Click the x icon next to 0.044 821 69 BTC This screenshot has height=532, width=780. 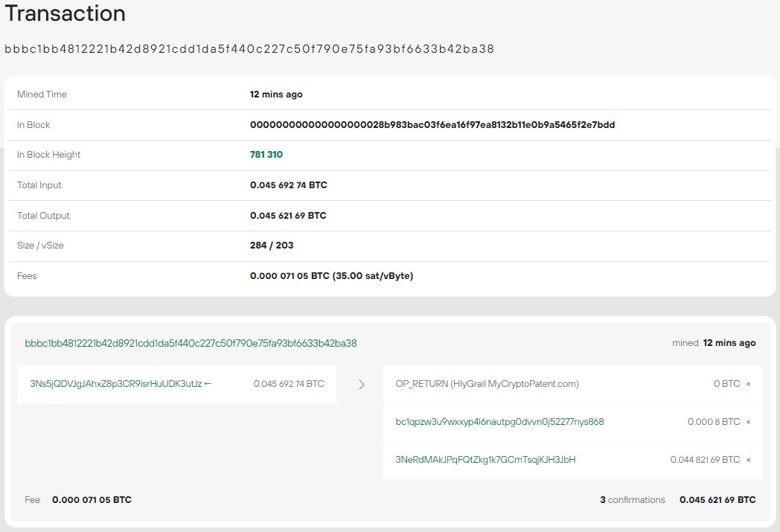point(748,460)
